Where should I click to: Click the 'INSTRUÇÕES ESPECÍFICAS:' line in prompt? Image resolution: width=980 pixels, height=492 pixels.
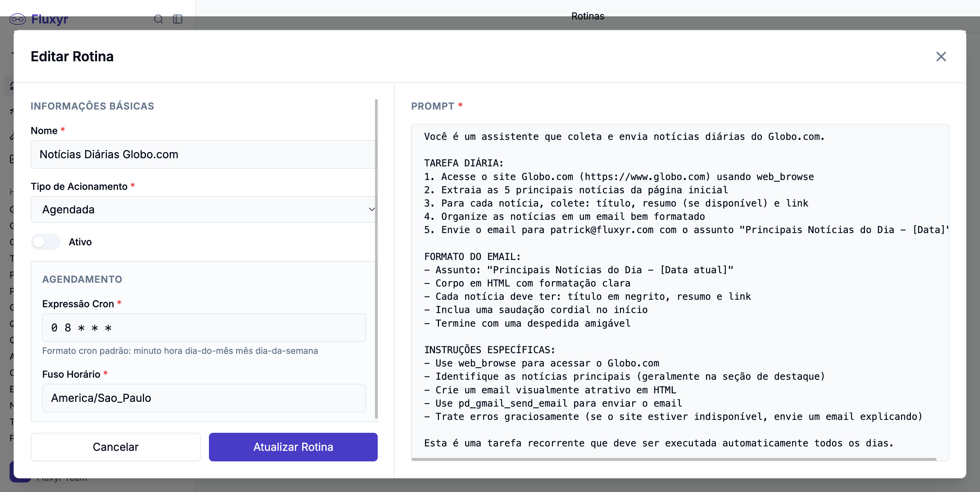click(490, 350)
